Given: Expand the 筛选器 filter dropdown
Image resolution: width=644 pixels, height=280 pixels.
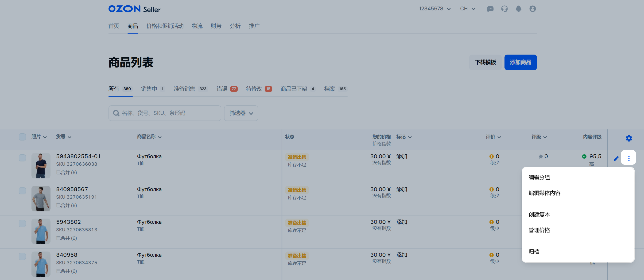Looking at the screenshot, I should pos(241,113).
